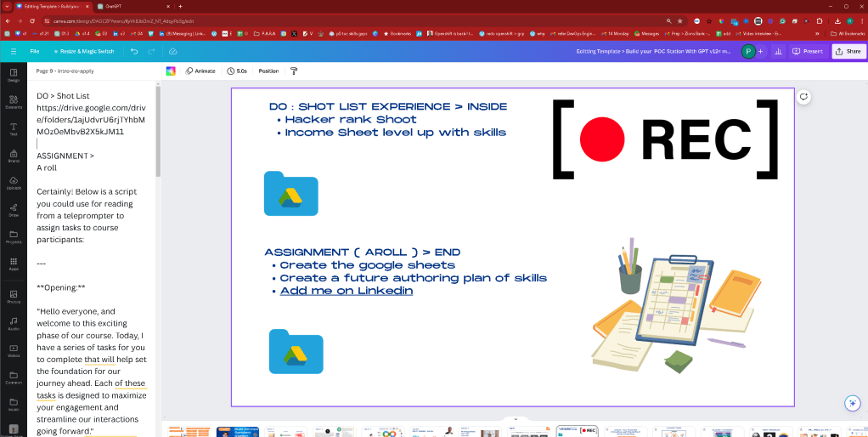Image resolution: width=868 pixels, height=437 pixels.
Task: Select the lower Google Drive folder icon
Action: (296, 351)
